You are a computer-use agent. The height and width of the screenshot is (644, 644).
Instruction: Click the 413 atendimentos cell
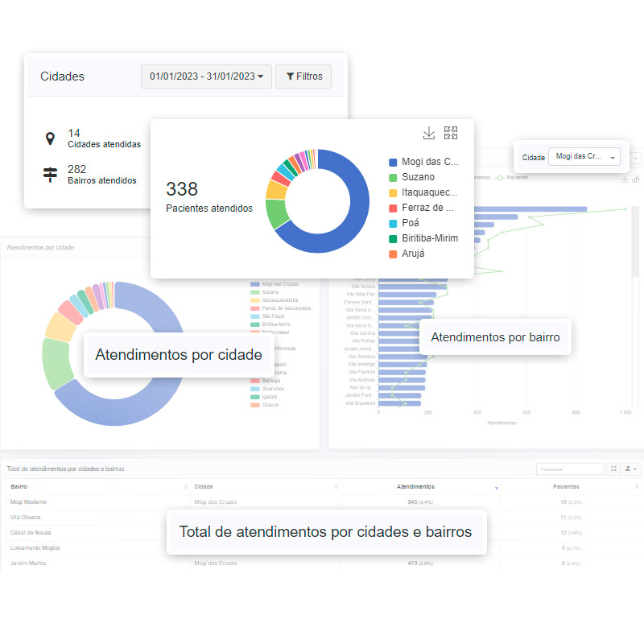[420, 563]
